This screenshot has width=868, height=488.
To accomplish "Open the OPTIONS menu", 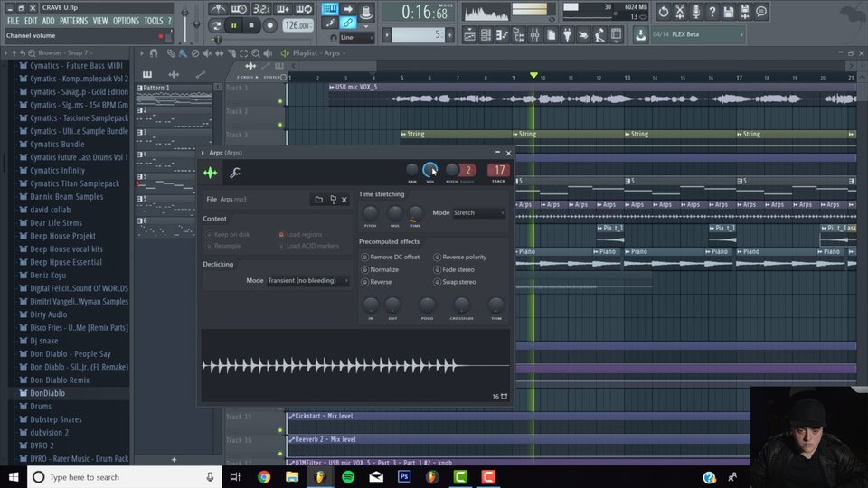I will [x=126, y=21].
